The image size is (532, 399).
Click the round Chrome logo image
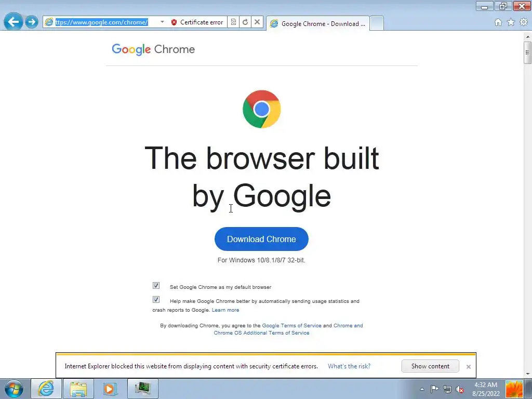[262, 109]
